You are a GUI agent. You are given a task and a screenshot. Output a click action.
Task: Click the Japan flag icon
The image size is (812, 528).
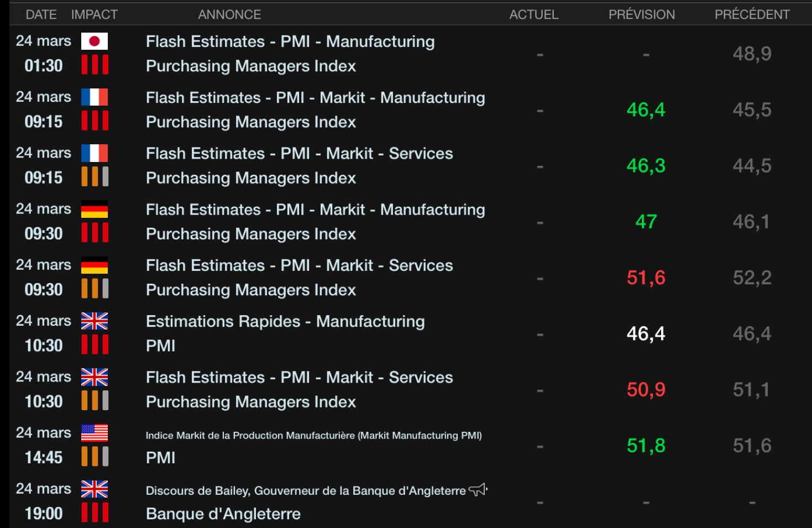(95, 41)
